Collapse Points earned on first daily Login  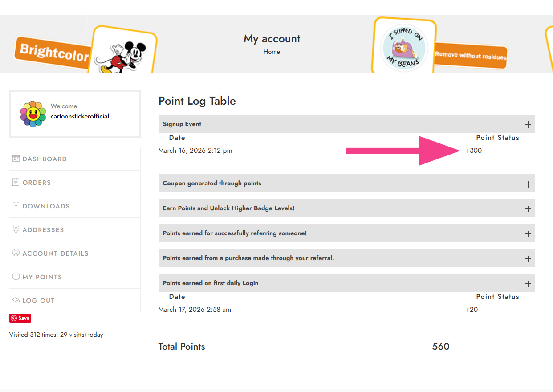(x=528, y=283)
